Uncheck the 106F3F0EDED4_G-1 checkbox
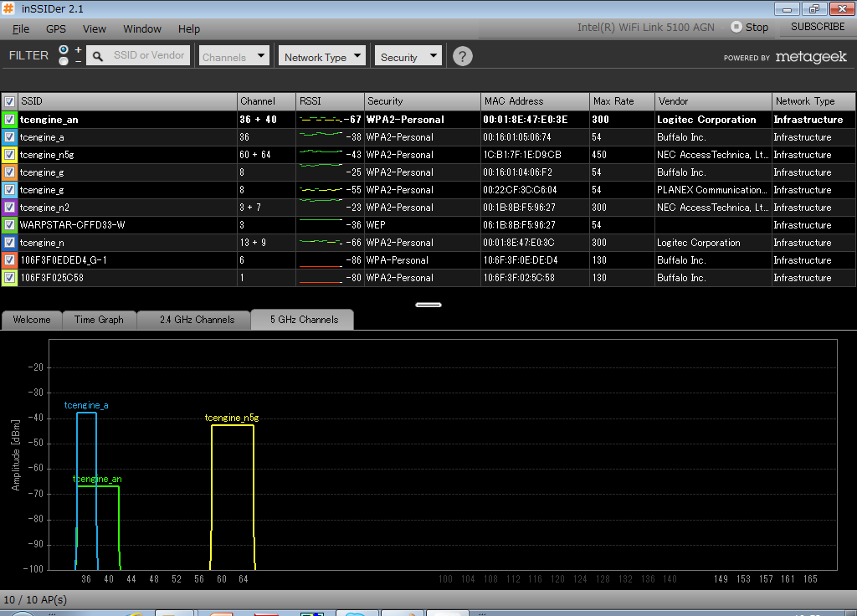The height and width of the screenshot is (616, 857). click(9, 260)
